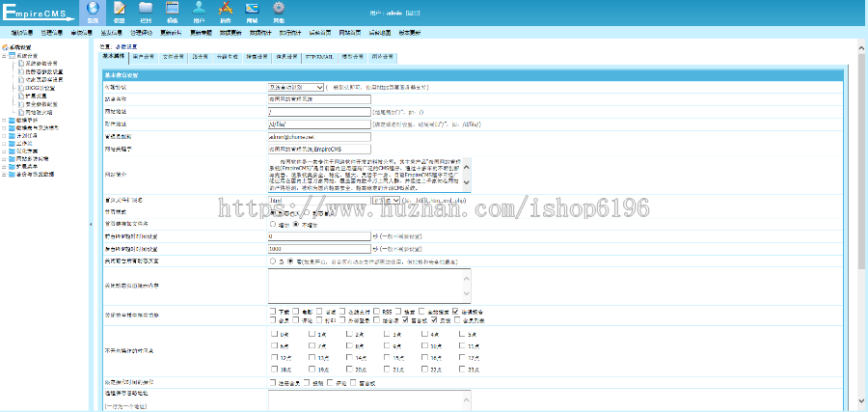The width and height of the screenshot is (868, 412).
Task: Click the attachment path field /d/file/
Action: tap(319, 124)
